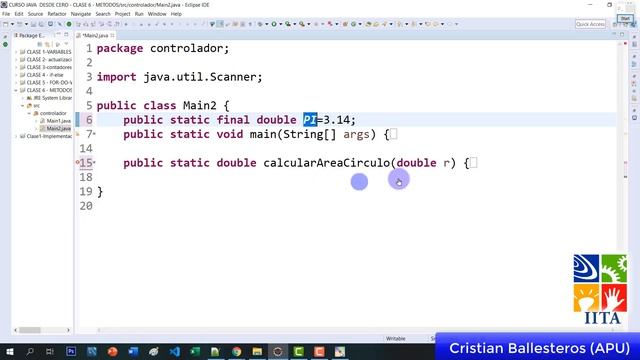640x360 pixels.
Task: Open the Windows Start menu
Action: [x=9, y=351]
